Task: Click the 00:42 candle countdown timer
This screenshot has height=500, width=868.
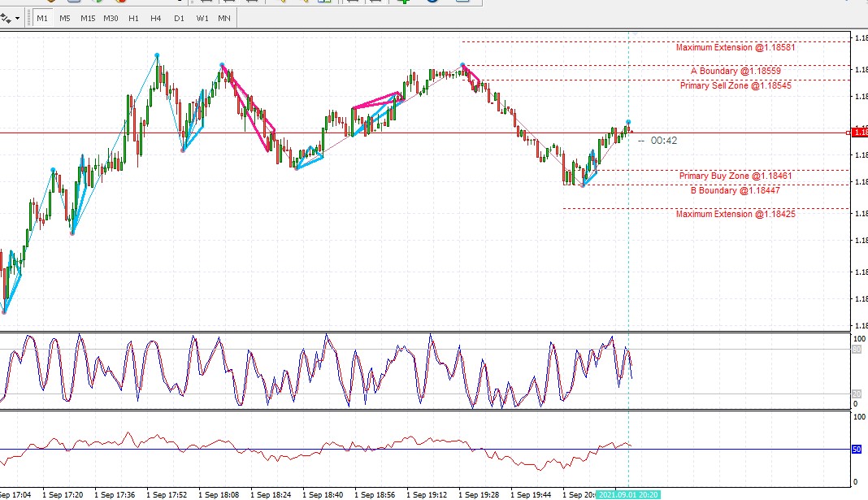Action: click(663, 141)
